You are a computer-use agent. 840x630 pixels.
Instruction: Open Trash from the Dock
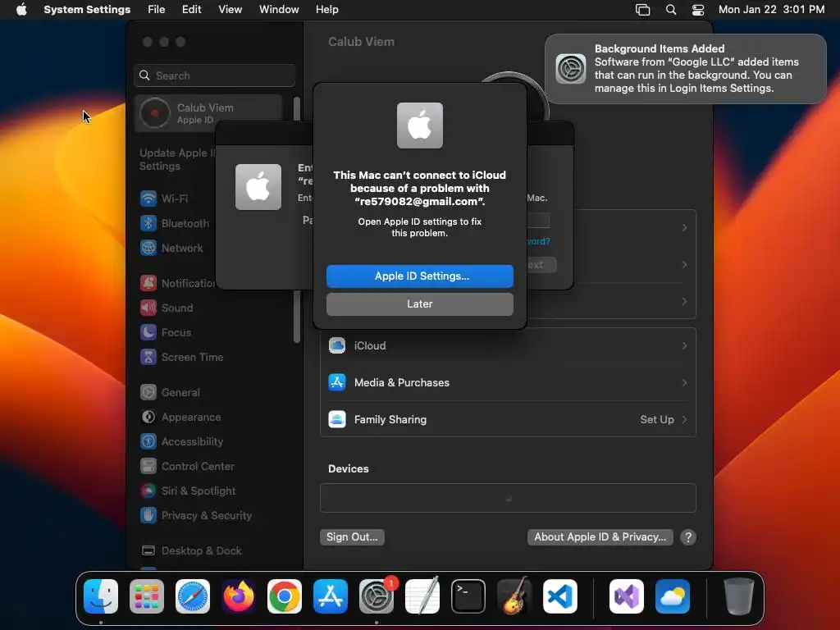click(x=739, y=596)
